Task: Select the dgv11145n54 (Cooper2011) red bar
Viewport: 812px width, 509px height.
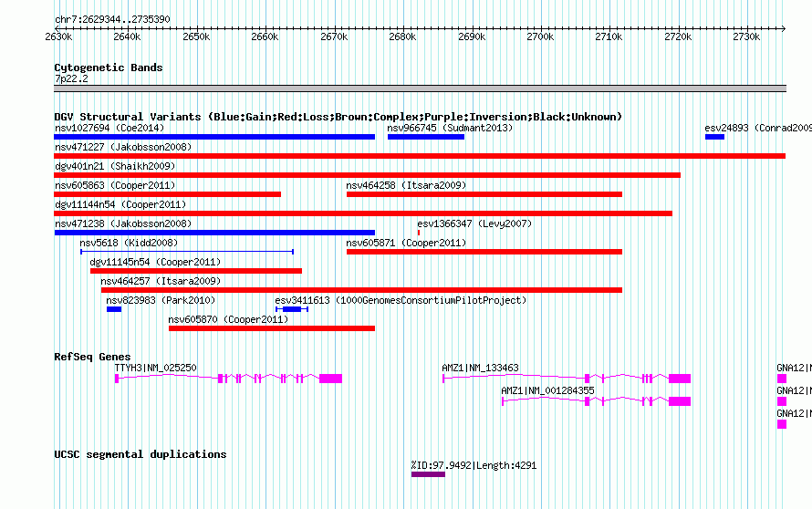Action: 196,271
